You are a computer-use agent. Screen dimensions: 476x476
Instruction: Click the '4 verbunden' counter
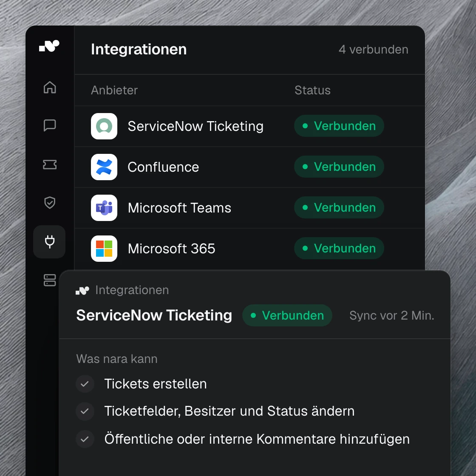tap(374, 49)
